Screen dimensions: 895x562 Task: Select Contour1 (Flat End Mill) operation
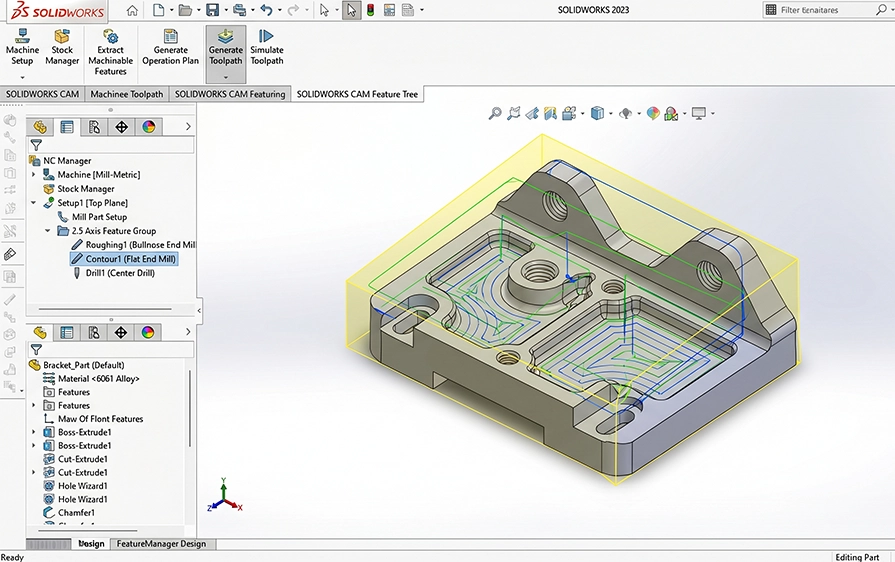(124, 259)
